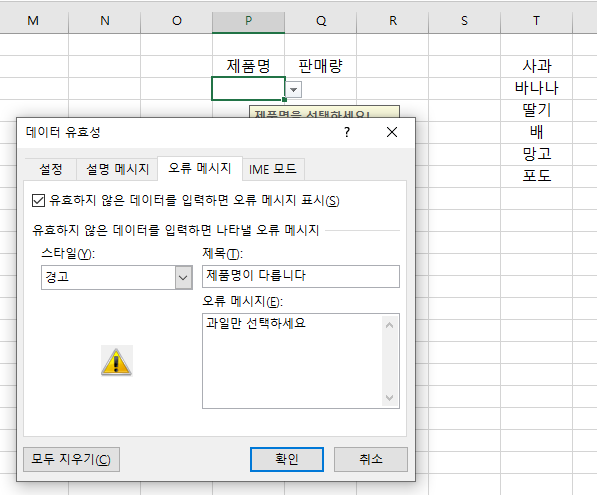Screen dimensions: 597x495
Task: Select column P header
Action: [248, 21]
